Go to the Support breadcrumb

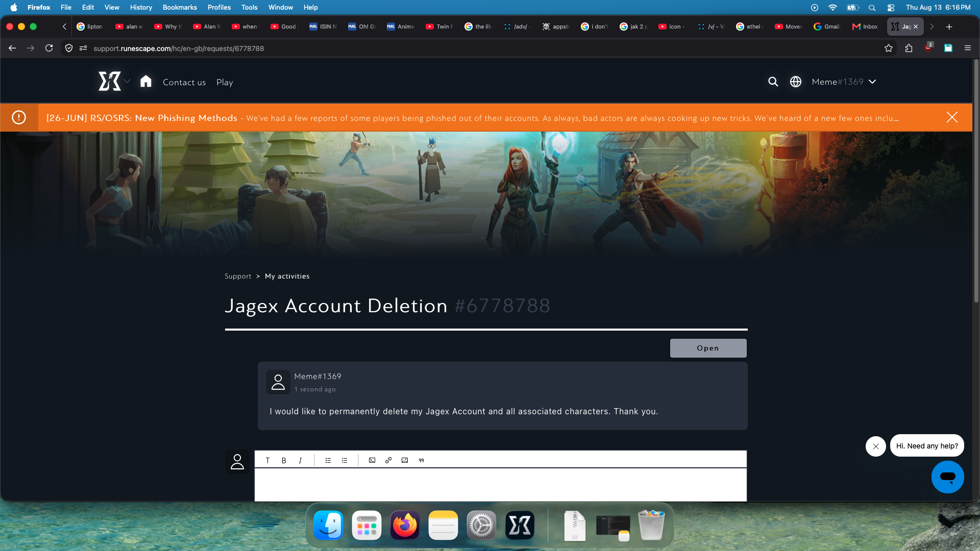(x=238, y=276)
